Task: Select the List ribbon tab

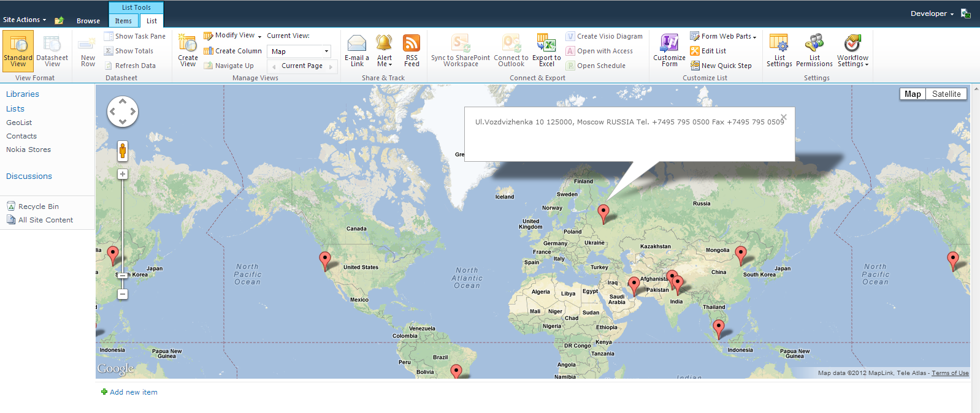Action: 151,21
